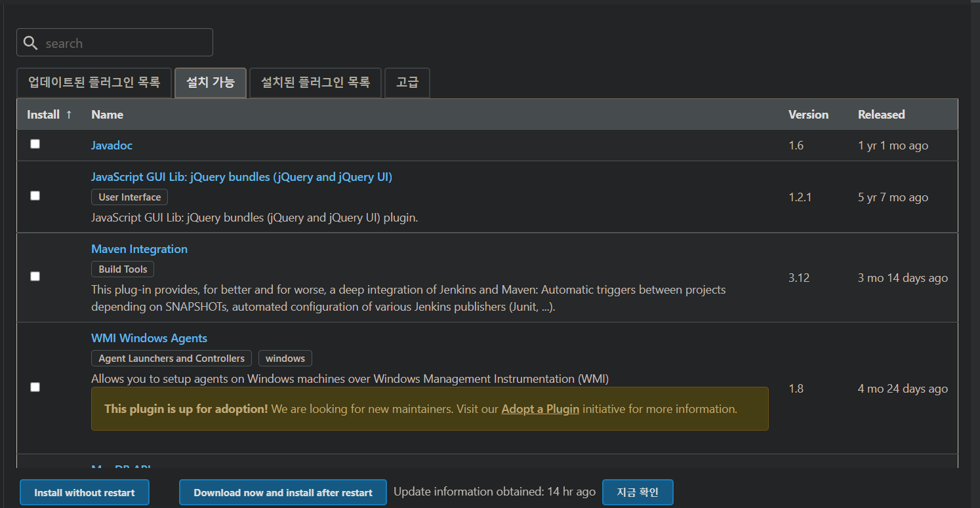The height and width of the screenshot is (508, 980).
Task: Click WMI Windows Agents version 1.8
Action: coord(796,389)
